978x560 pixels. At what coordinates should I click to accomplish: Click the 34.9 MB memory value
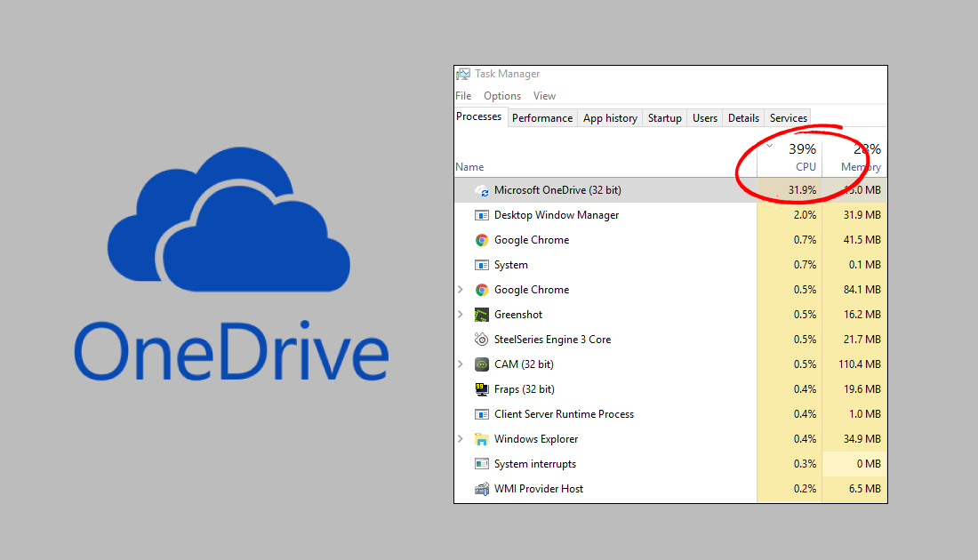coord(862,439)
